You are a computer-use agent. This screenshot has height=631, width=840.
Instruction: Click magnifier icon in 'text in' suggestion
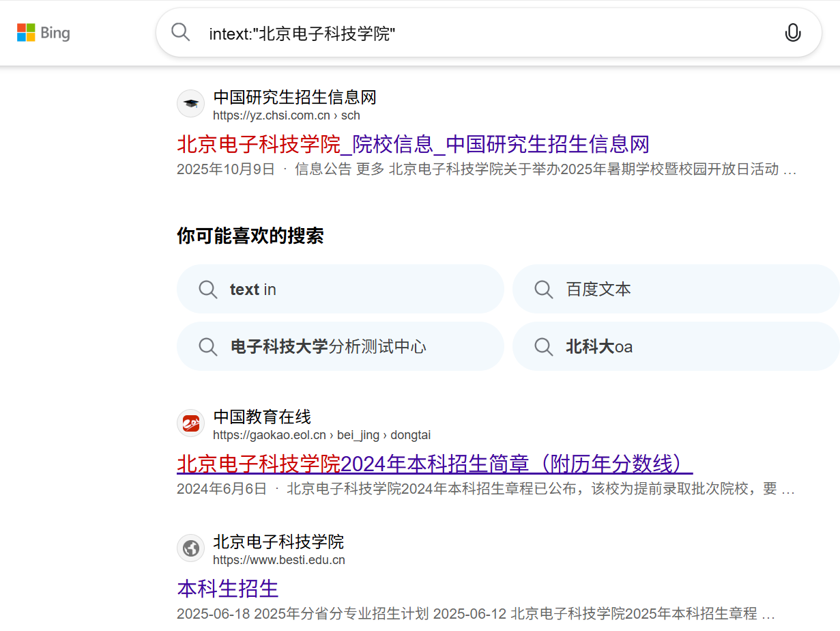click(x=208, y=290)
